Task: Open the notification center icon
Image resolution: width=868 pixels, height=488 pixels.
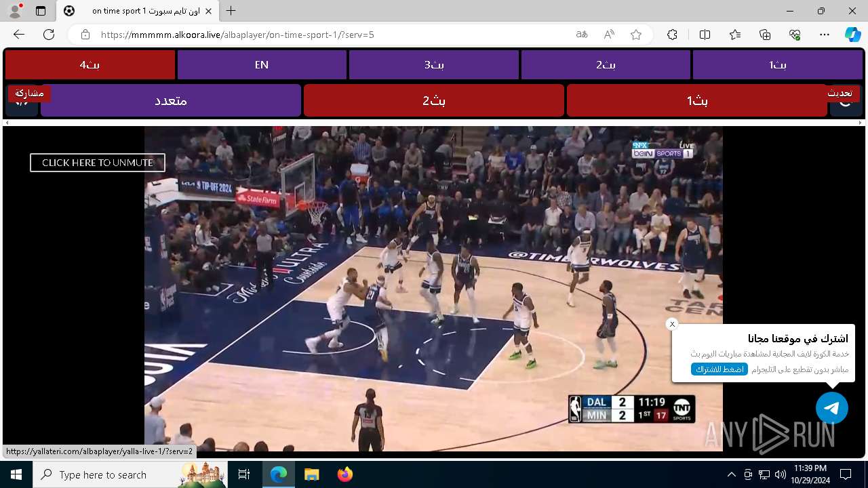Action: click(846, 474)
